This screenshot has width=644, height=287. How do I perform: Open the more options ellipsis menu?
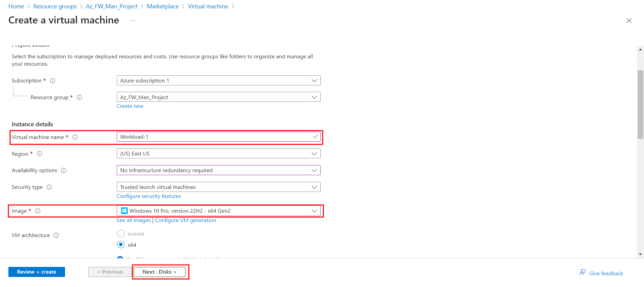point(133,20)
